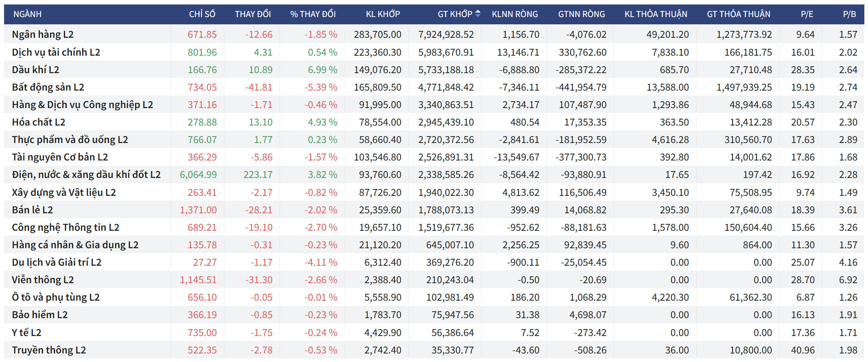Sort by % THAY ĐỔI column
The height and width of the screenshot is (362, 868).
313,14
